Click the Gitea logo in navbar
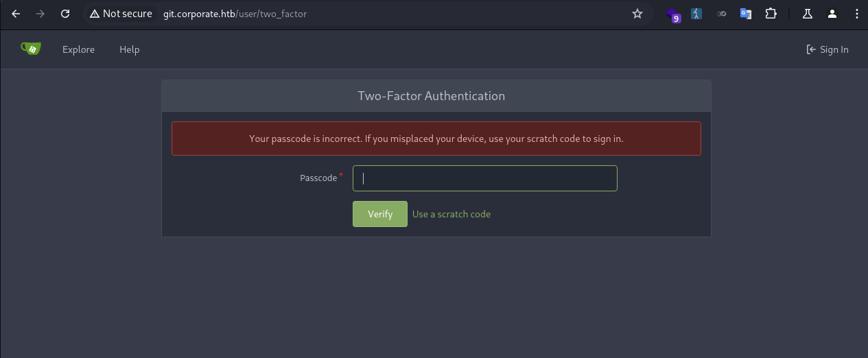 point(31,49)
